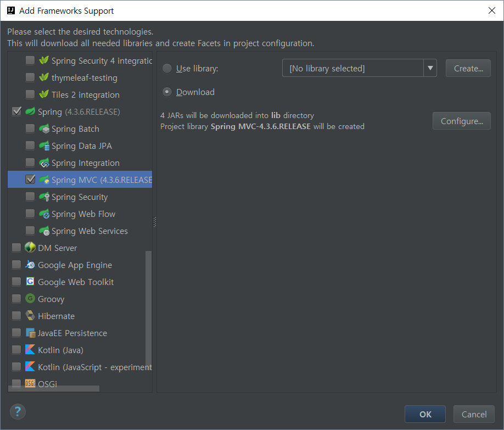
Task: Click the splitter handle between panels
Action: tap(155, 222)
